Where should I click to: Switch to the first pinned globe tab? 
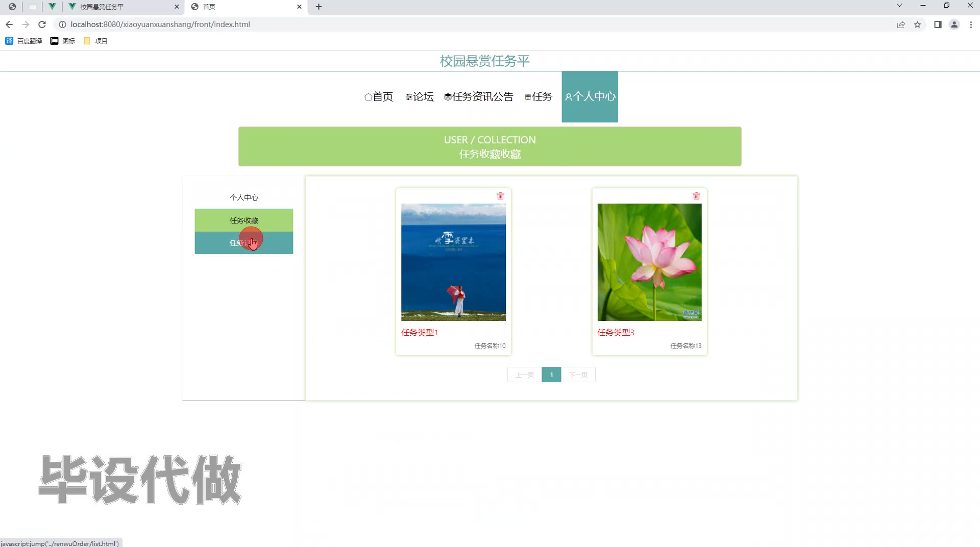coord(12,7)
